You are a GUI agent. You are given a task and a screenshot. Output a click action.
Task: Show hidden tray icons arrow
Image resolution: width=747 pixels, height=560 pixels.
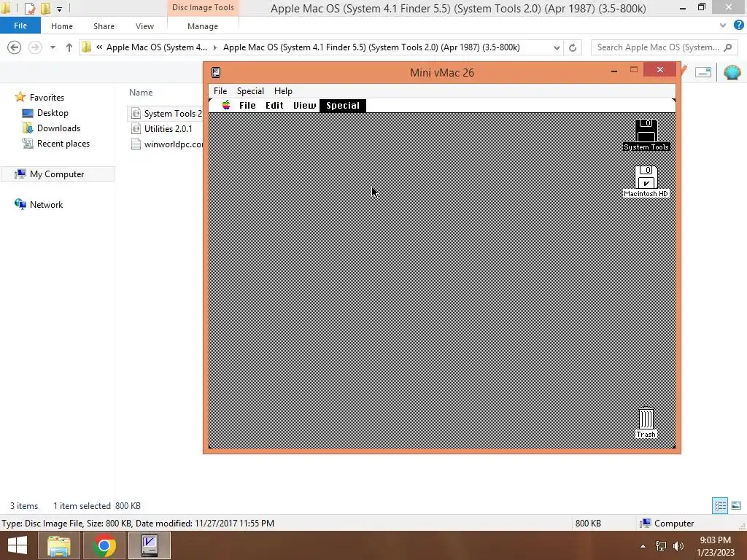[643, 546]
